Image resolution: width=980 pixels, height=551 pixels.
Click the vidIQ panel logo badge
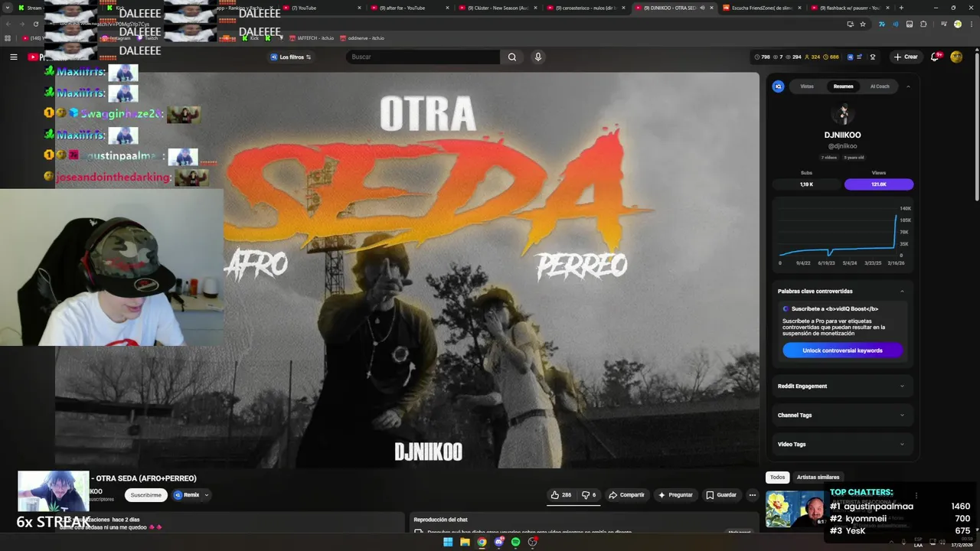(x=779, y=86)
